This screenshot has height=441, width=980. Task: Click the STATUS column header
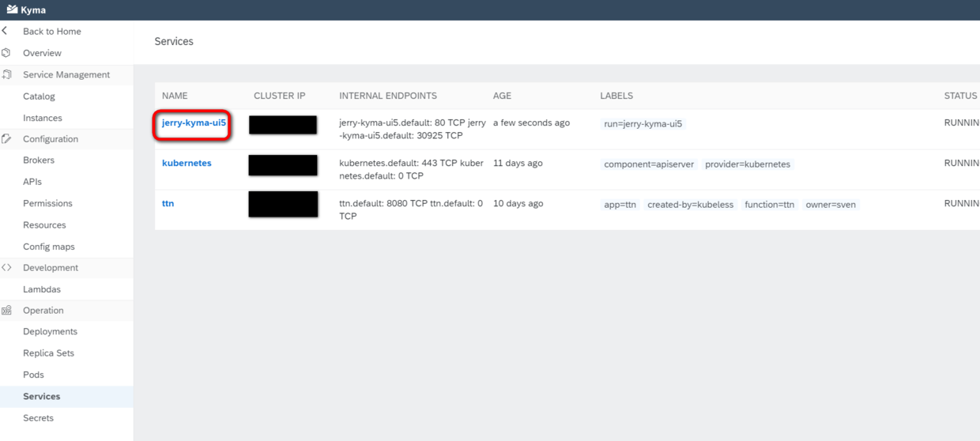coord(960,96)
